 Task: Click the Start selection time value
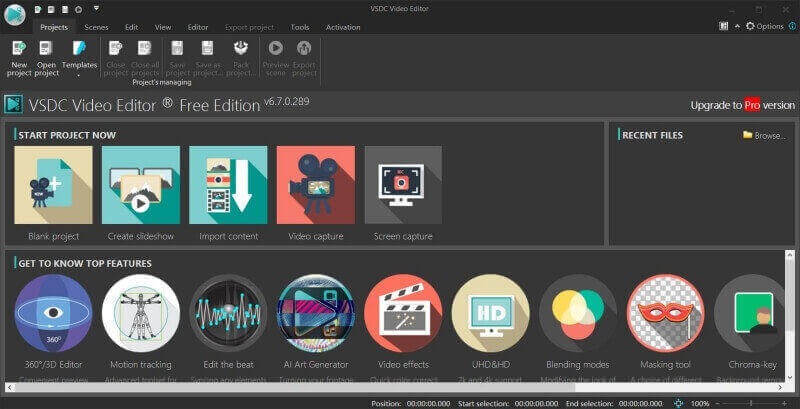click(x=536, y=403)
